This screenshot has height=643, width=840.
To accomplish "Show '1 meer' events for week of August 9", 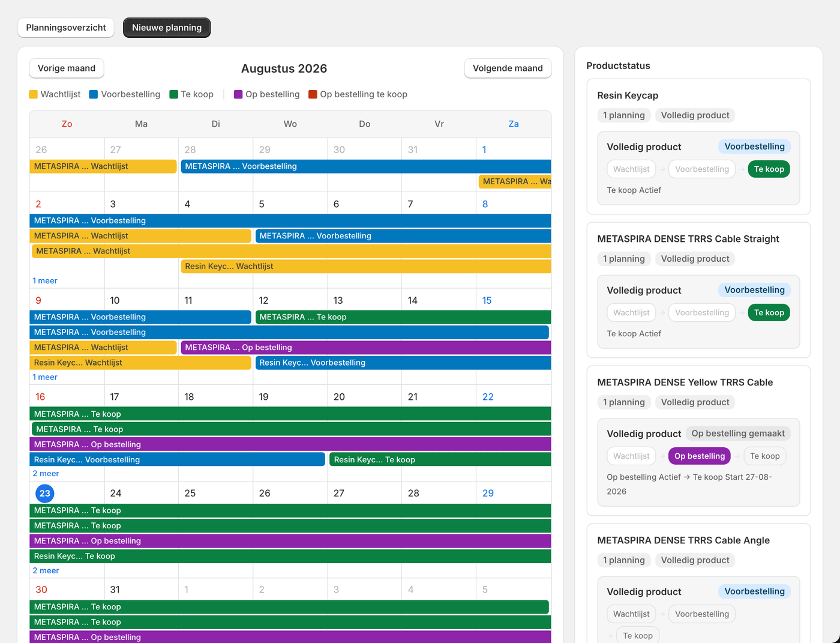I will tap(45, 378).
